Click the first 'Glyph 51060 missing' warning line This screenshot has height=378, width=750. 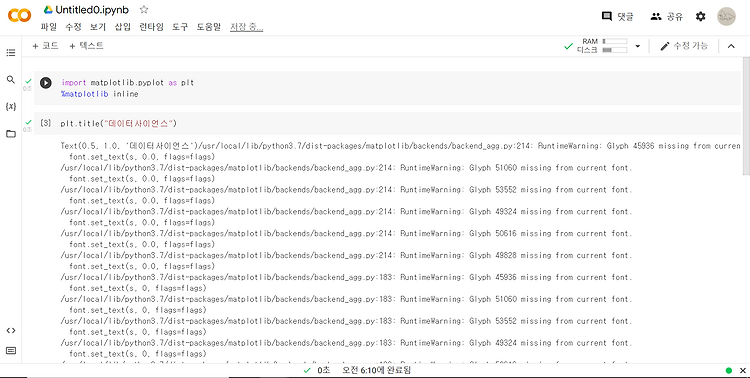(346, 168)
